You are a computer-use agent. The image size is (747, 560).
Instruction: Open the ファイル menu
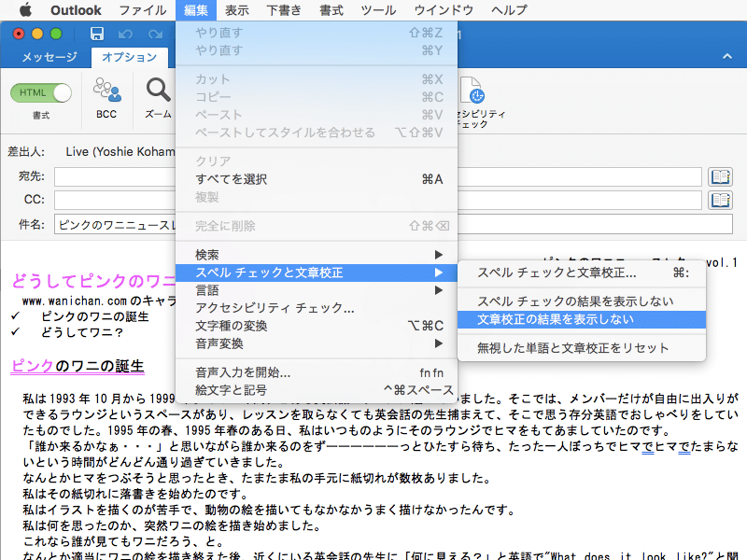tap(143, 10)
